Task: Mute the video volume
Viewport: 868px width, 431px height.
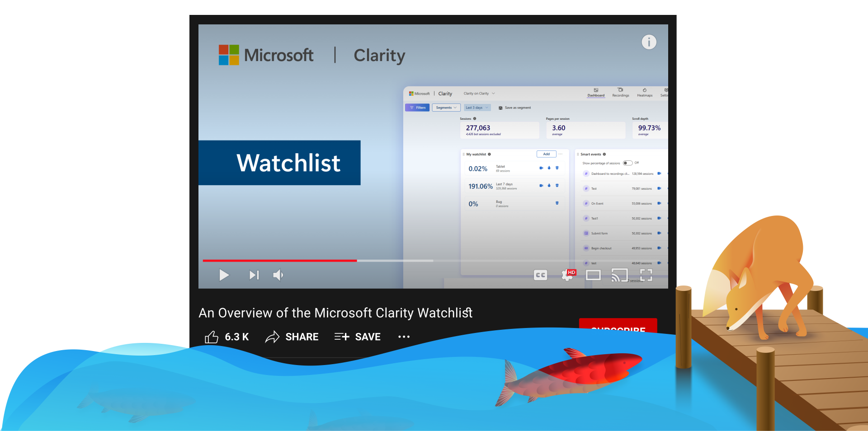Action: (x=278, y=275)
